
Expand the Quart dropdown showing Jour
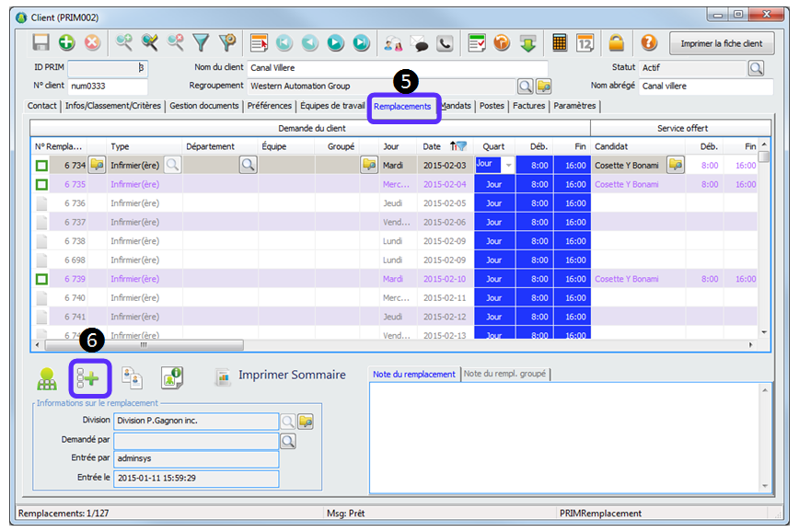[x=508, y=165]
